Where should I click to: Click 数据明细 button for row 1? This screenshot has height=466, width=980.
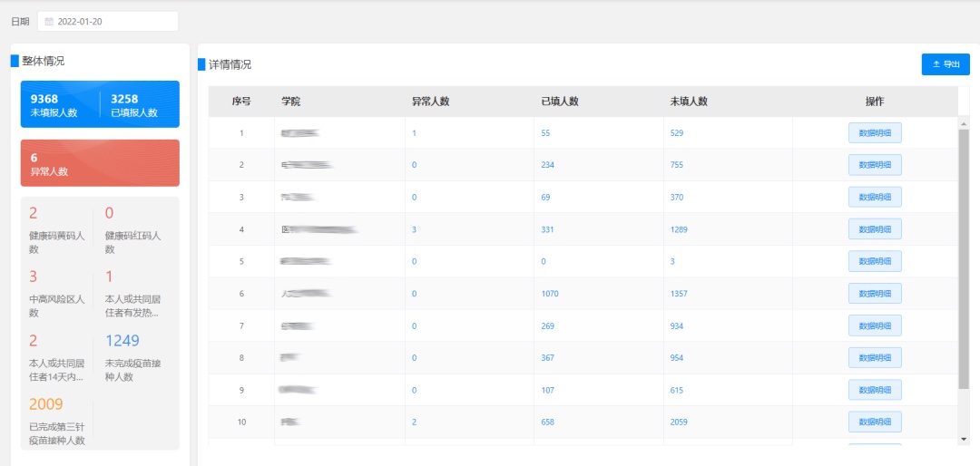875,133
